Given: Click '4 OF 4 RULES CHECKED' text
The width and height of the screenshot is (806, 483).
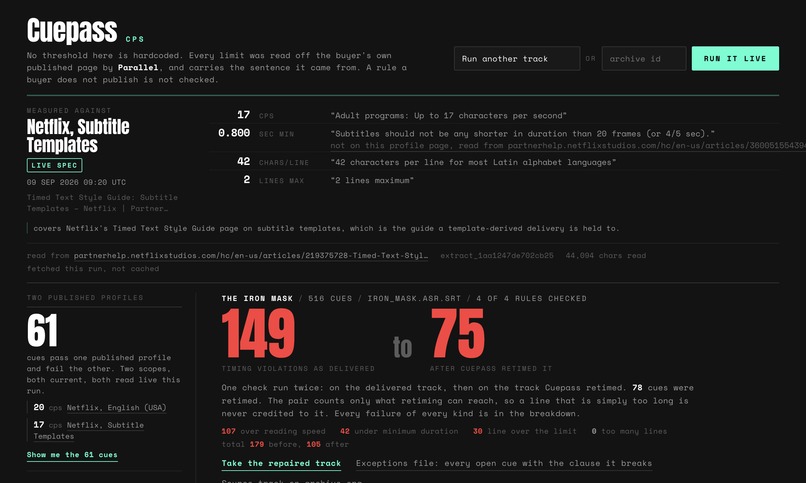Looking at the screenshot, I should pyautogui.click(x=531, y=298).
